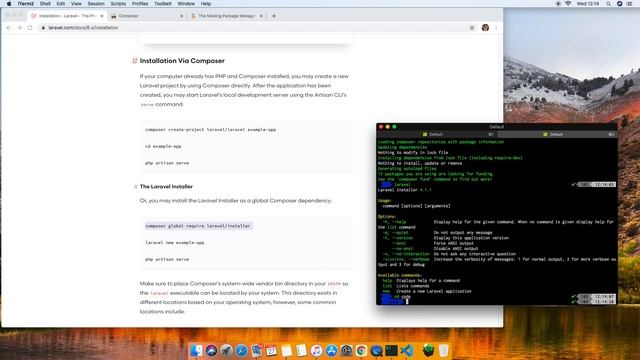
Task: Open the Trash in the Dock
Action: pos(444,350)
